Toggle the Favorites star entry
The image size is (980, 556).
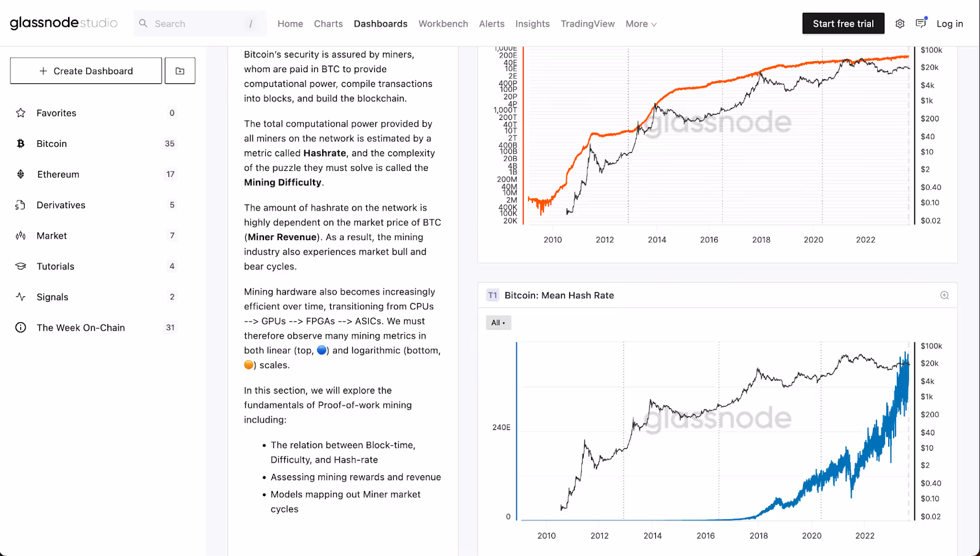click(20, 113)
